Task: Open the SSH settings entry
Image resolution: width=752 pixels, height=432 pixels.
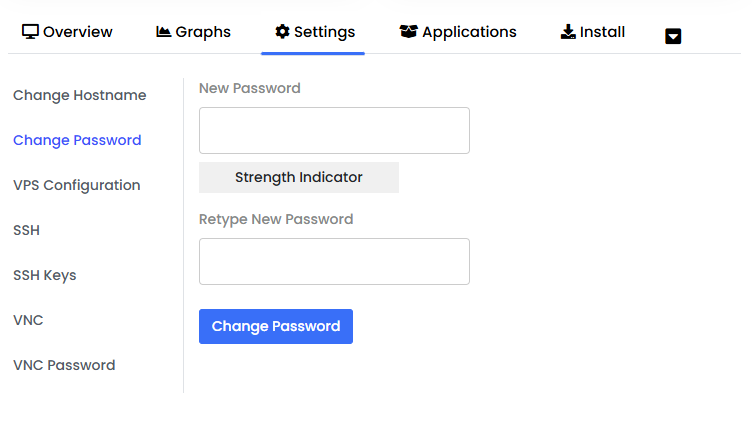Action: tap(26, 230)
